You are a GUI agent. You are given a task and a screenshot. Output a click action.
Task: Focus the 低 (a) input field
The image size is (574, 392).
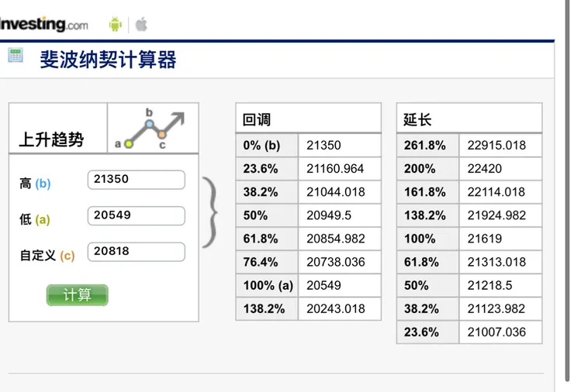click(x=137, y=215)
